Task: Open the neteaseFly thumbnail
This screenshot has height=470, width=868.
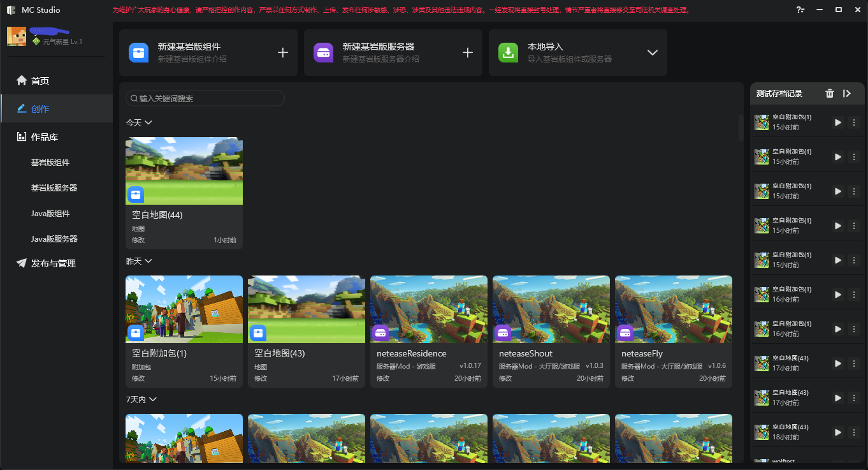Action: 674,309
